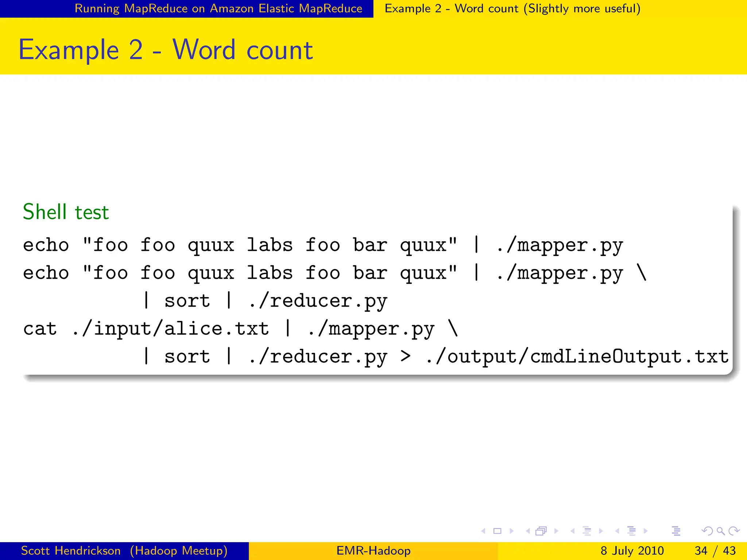
Task: Click the Shell test block heading
Action: [x=66, y=212]
